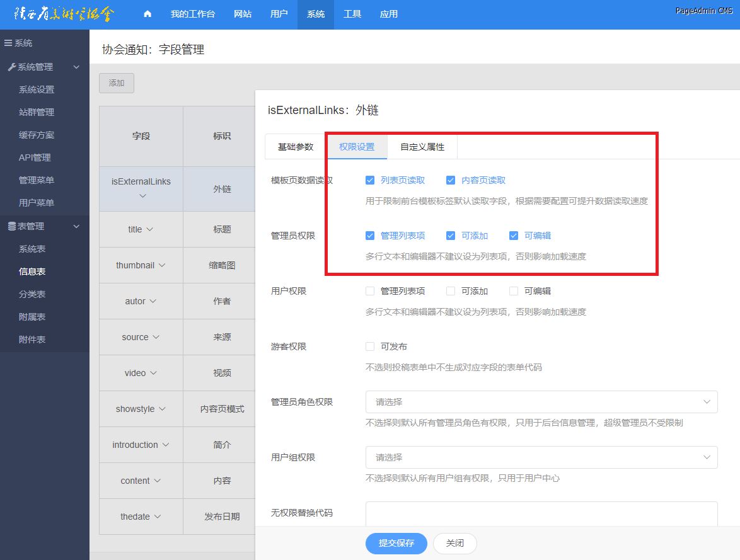Open 分类表 in the sidebar

click(32, 294)
